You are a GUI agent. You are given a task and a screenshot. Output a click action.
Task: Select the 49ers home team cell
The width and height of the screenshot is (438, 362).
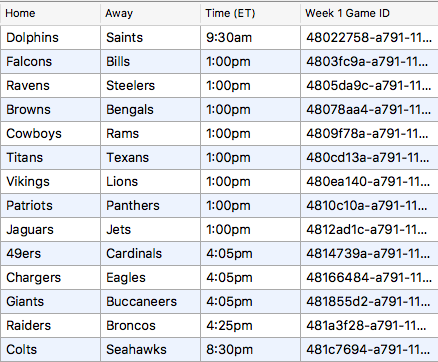coord(51,254)
